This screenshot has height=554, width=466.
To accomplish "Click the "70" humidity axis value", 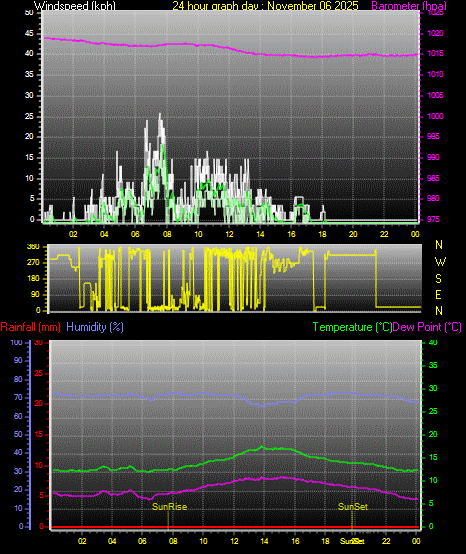I will tap(18, 397).
